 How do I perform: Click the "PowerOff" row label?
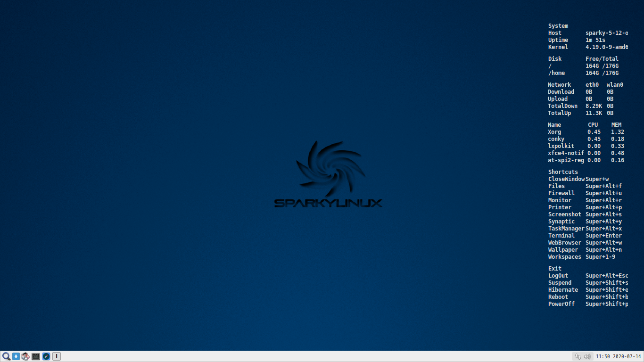pyautogui.click(x=561, y=304)
